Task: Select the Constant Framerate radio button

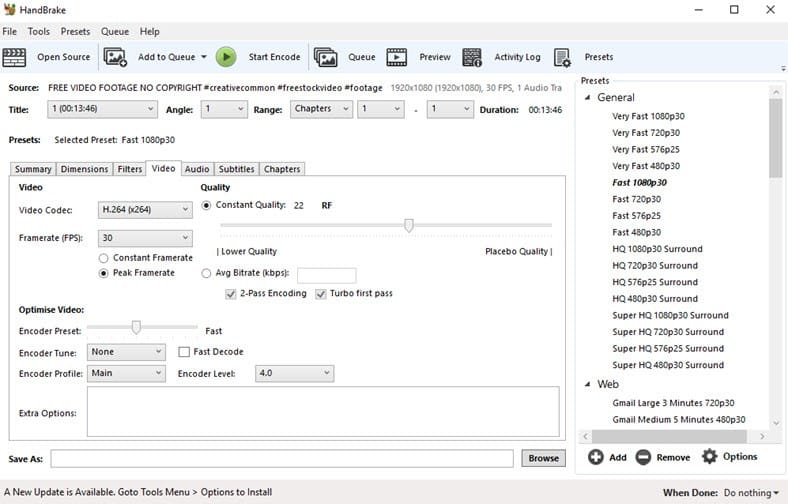Action: (103, 258)
